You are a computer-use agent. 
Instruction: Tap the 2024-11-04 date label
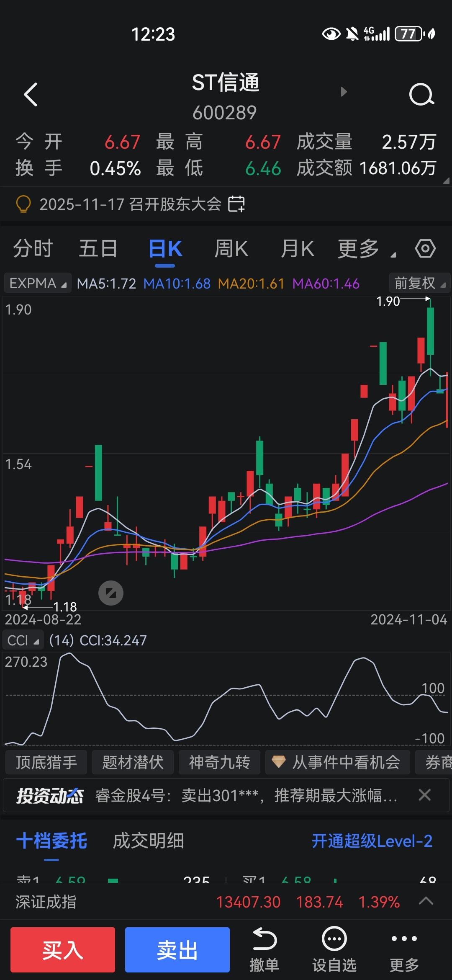pos(409,619)
